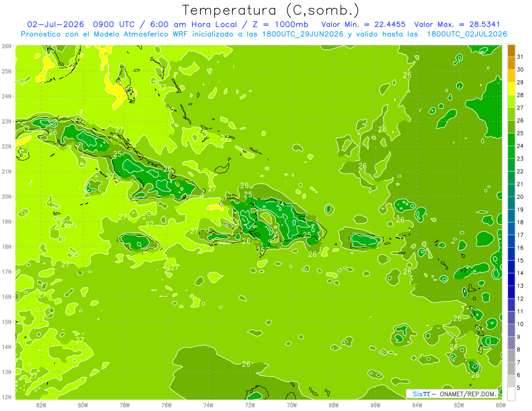Image resolution: width=532 pixels, height=411 pixels.
Task: Select valid-until time '1800UTC_02JUL2026'
Action: 467,34
